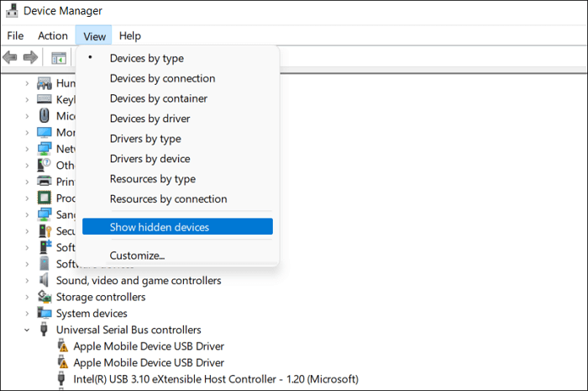Click the Forward arrow in the toolbar
Viewport: 588px width, 391px height.
pos(30,57)
